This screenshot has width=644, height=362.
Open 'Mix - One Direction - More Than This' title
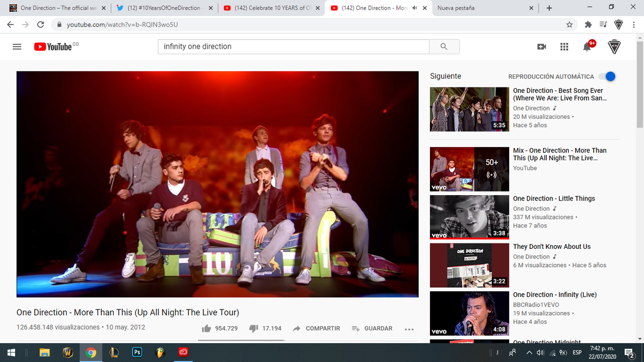tap(560, 154)
